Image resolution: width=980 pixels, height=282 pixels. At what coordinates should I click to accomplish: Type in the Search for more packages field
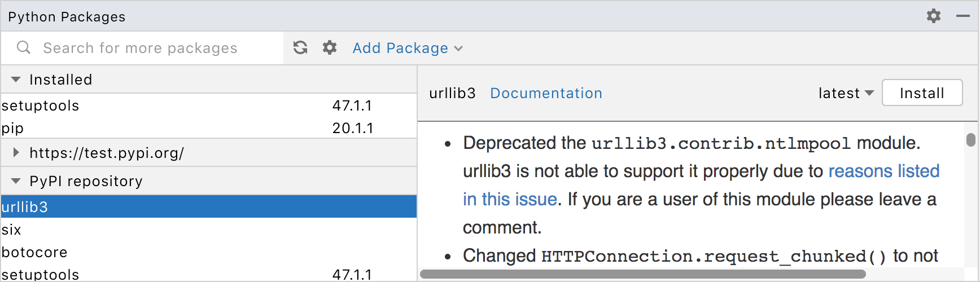[141, 48]
